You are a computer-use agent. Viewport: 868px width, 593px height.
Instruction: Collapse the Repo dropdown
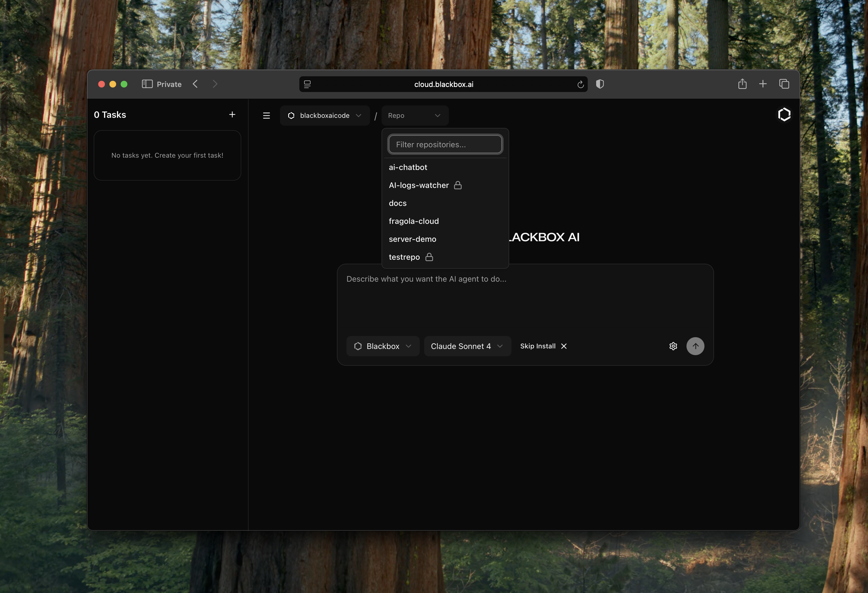415,116
